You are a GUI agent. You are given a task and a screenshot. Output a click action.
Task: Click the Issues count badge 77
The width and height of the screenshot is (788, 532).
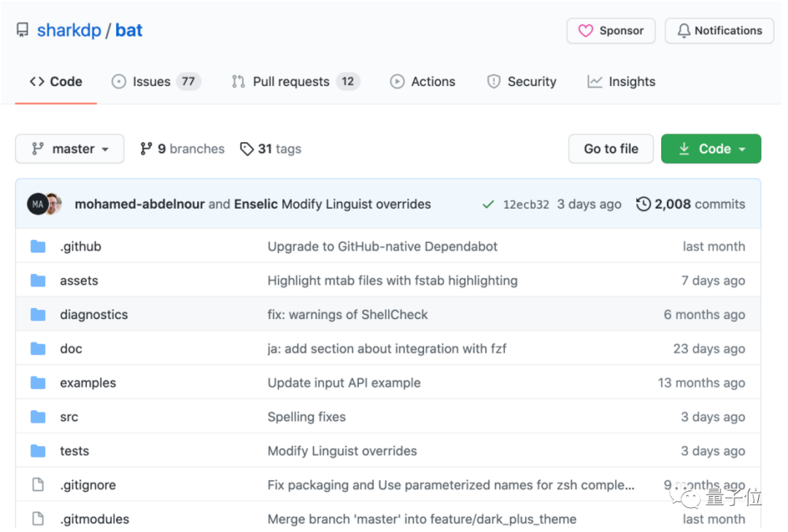click(188, 82)
